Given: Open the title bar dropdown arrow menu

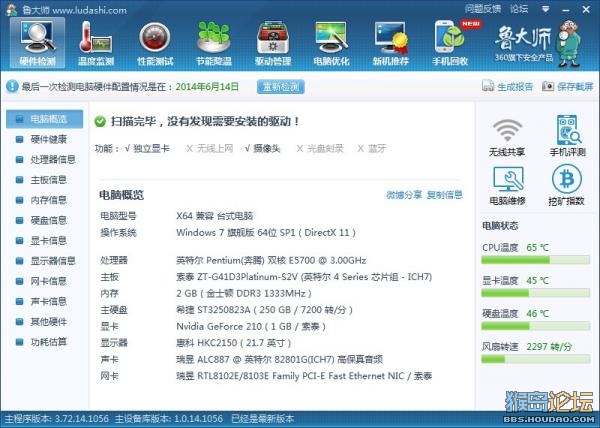Looking at the screenshot, I should coord(545,9).
